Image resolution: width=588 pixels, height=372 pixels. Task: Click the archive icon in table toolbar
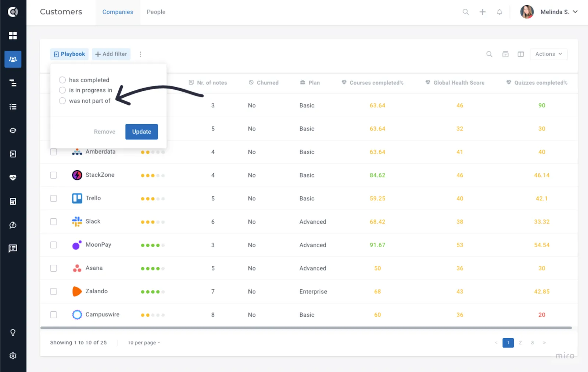tap(505, 54)
